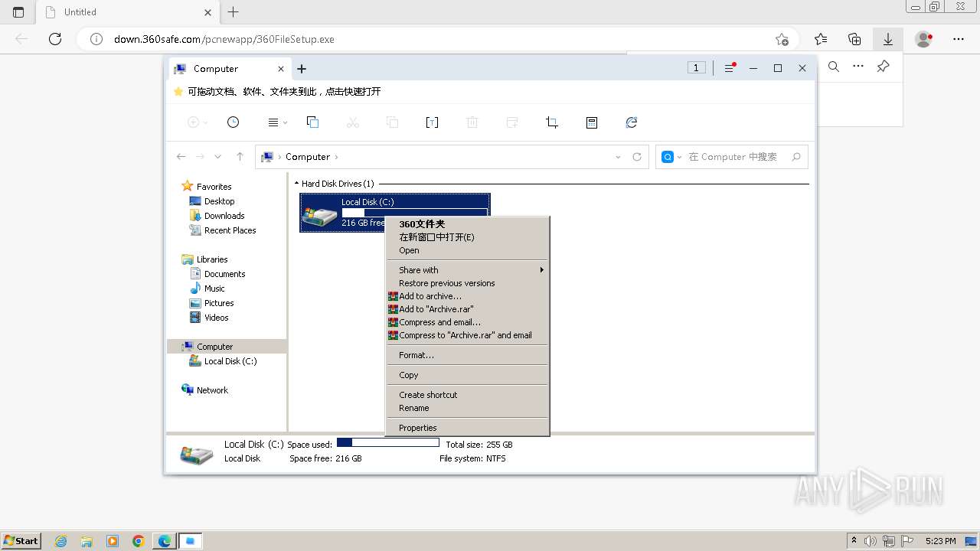
Task: Click the search field in Computer window
Action: (x=733, y=157)
